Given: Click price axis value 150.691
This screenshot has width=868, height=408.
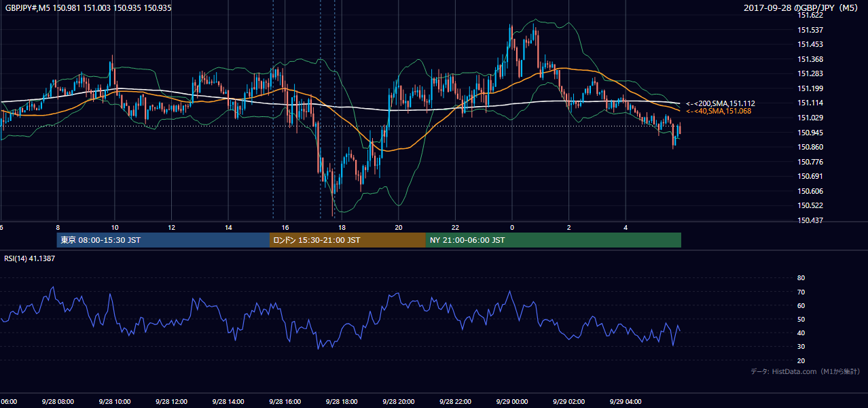Looking at the screenshot, I should (810, 176).
